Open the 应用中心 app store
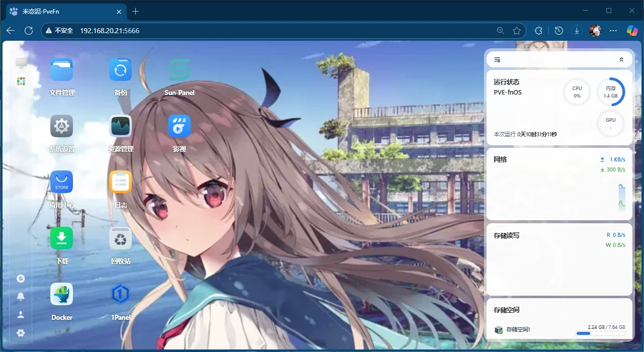This screenshot has height=352, width=644. 61,182
